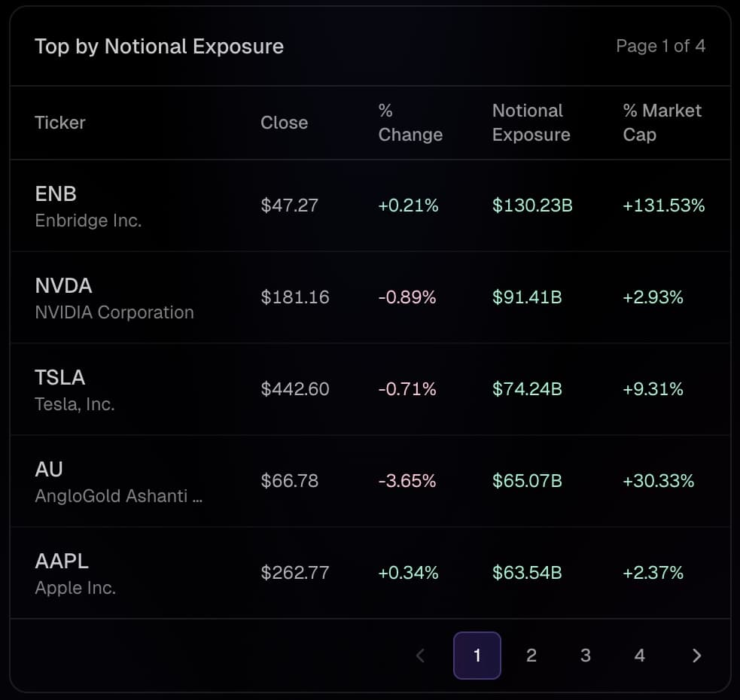The image size is (740, 700).
Task: Open page 3 of results
Action: click(585, 656)
